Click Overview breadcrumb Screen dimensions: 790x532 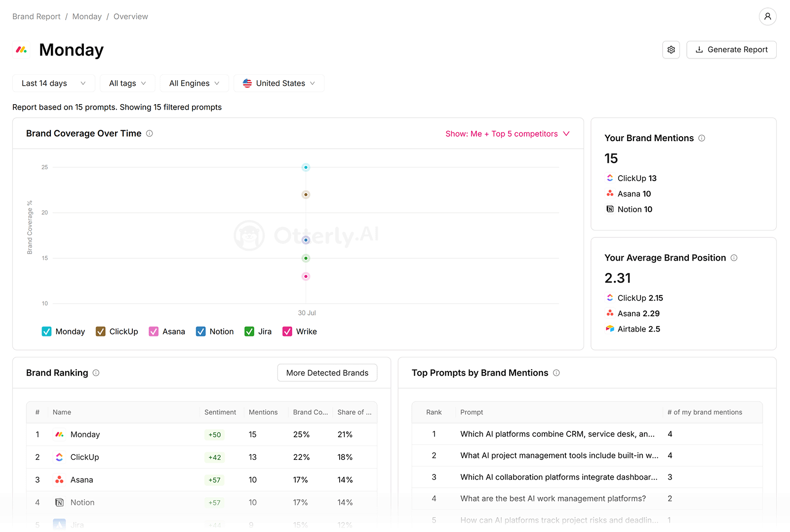coord(131,16)
